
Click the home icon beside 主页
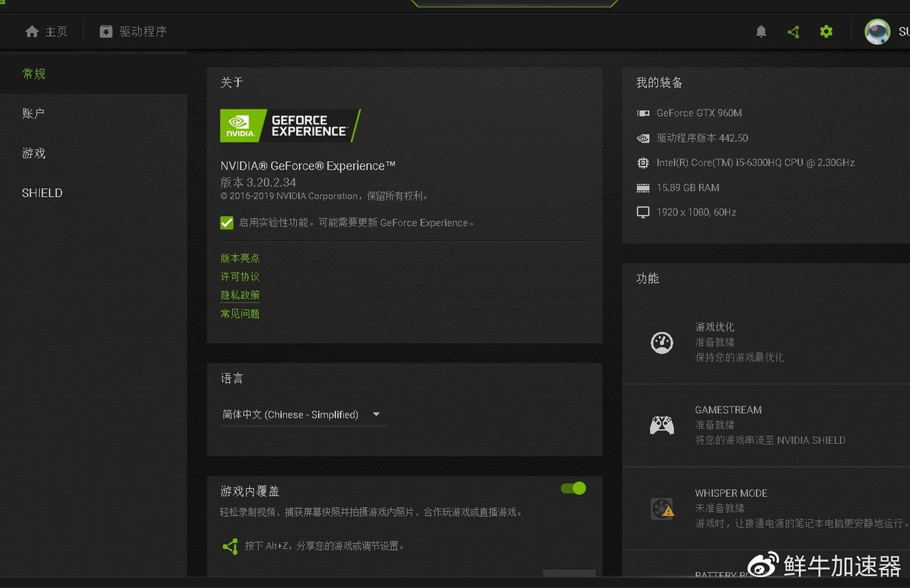pos(32,32)
